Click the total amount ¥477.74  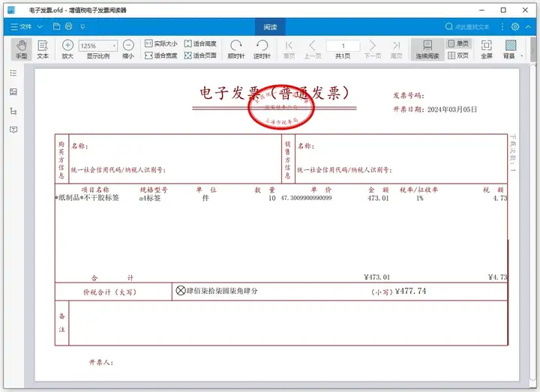click(x=410, y=291)
